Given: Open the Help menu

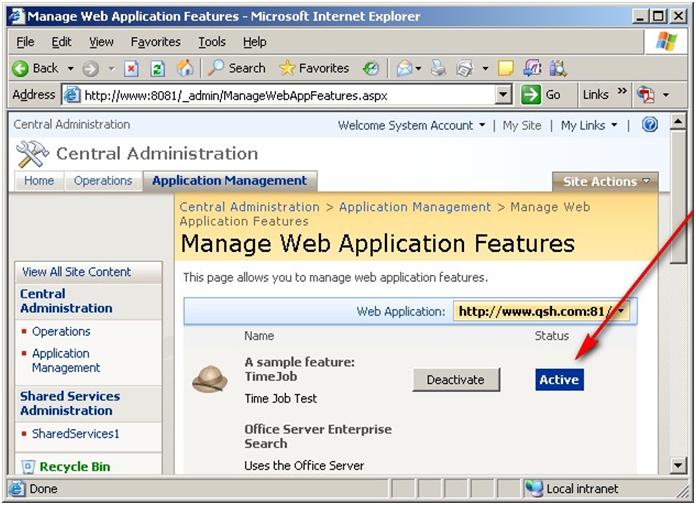Looking at the screenshot, I should click(254, 42).
